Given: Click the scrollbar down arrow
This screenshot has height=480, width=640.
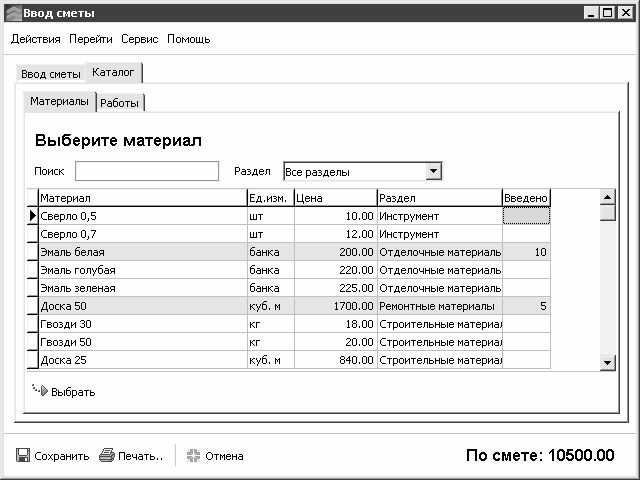Looking at the screenshot, I should [x=607, y=362].
